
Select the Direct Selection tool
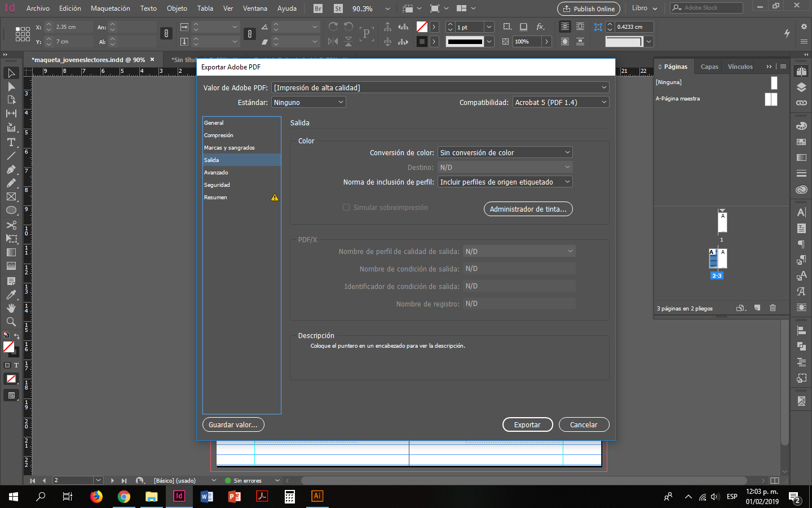[11, 86]
